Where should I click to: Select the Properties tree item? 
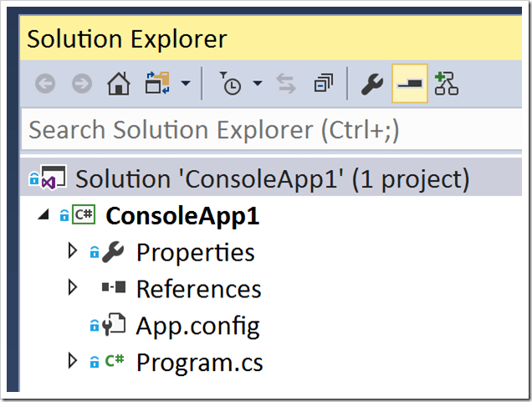(196, 253)
